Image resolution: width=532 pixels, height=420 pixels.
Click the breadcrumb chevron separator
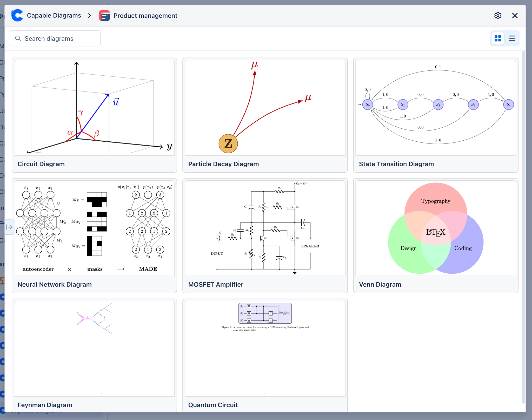90,16
